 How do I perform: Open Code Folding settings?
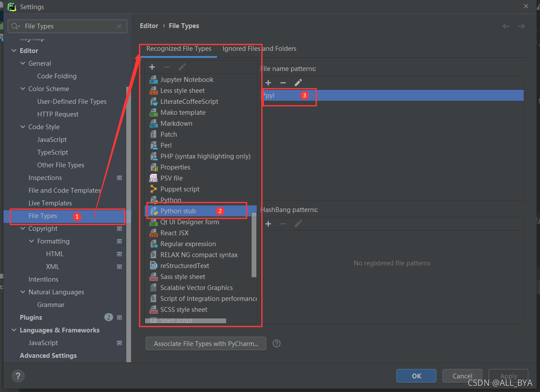coord(57,76)
